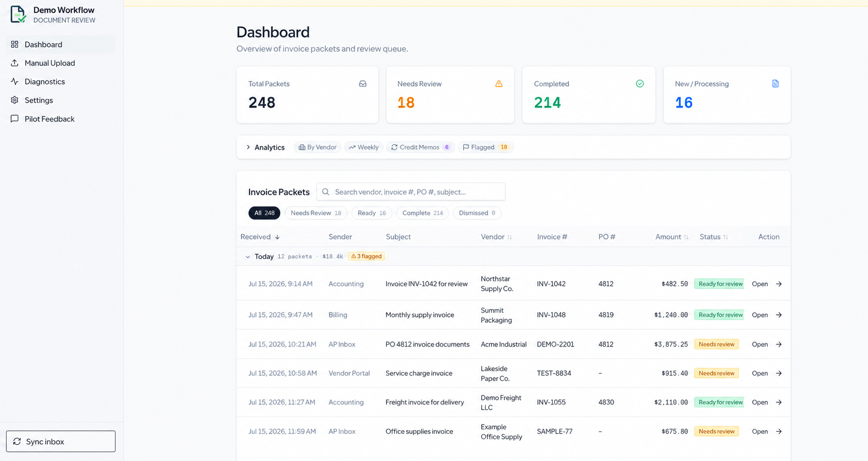The image size is (868, 461).
Task: Click the arrow icon for TEST-8834 row
Action: (779, 374)
